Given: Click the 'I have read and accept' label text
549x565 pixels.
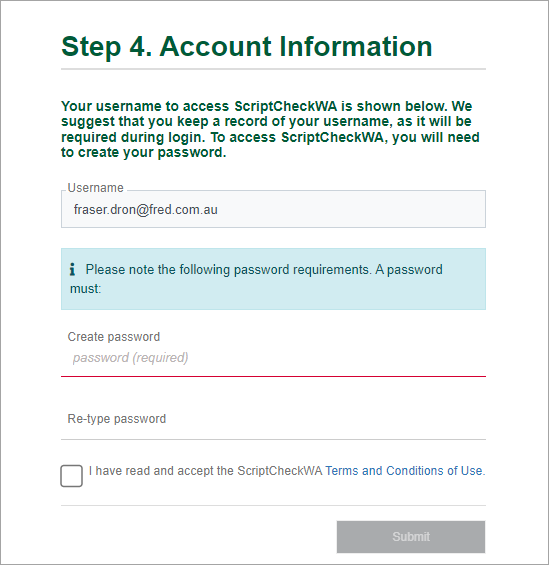Looking at the screenshot, I should (206, 471).
